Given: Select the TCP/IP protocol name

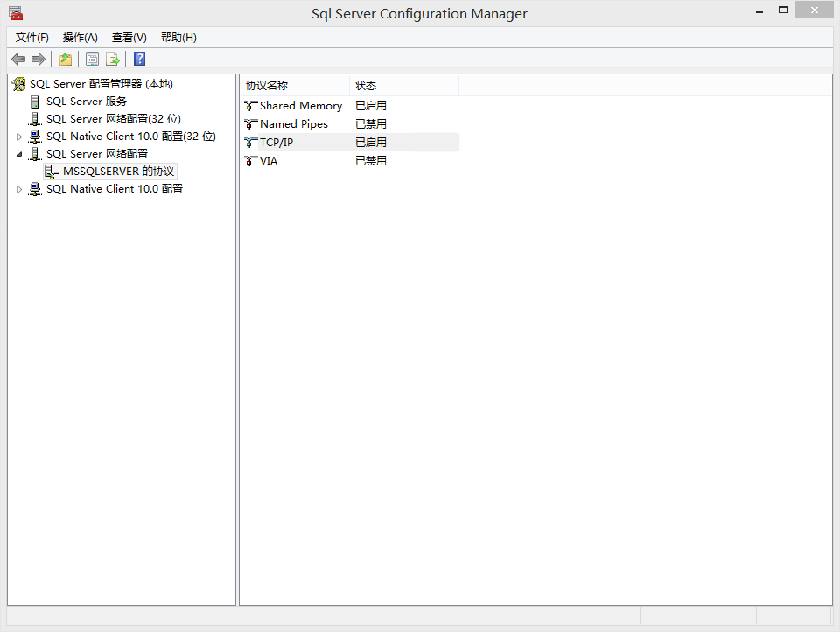Looking at the screenshot, I should tap(276, 142).
